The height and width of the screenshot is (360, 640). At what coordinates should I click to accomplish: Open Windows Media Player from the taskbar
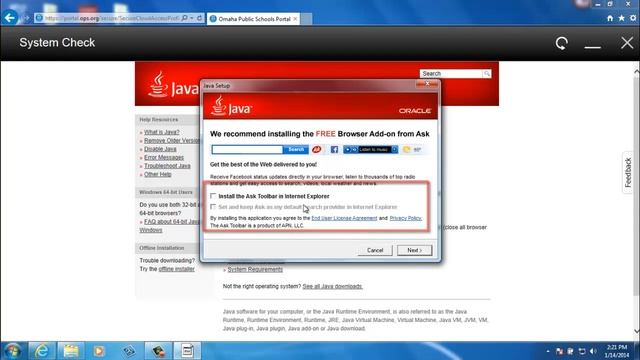99,351
